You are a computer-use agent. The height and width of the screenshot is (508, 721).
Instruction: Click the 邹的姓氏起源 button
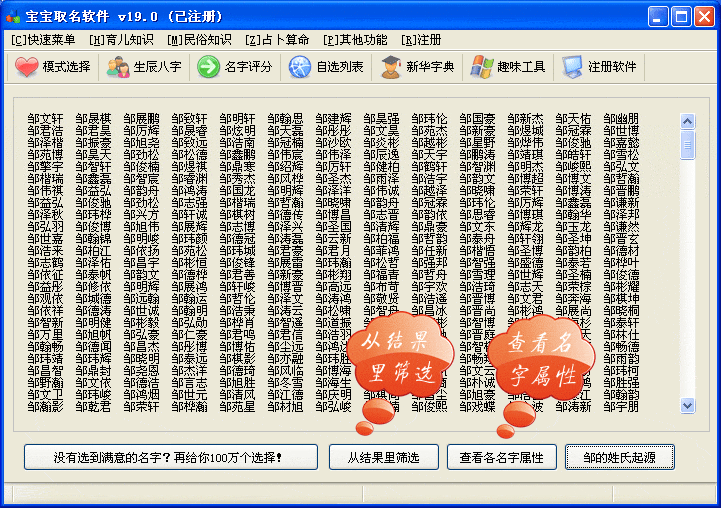(x=619, y=457)
